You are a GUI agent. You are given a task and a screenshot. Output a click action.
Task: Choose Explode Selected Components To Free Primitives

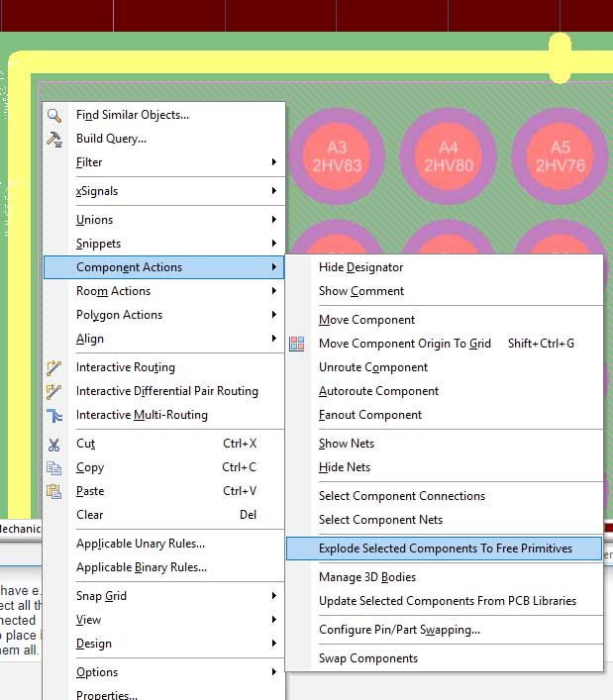445,549
